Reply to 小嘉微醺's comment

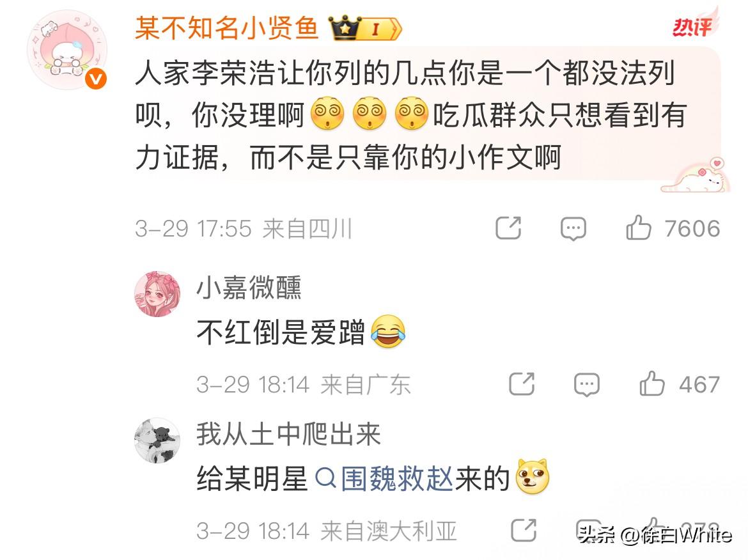click(586, 384)
